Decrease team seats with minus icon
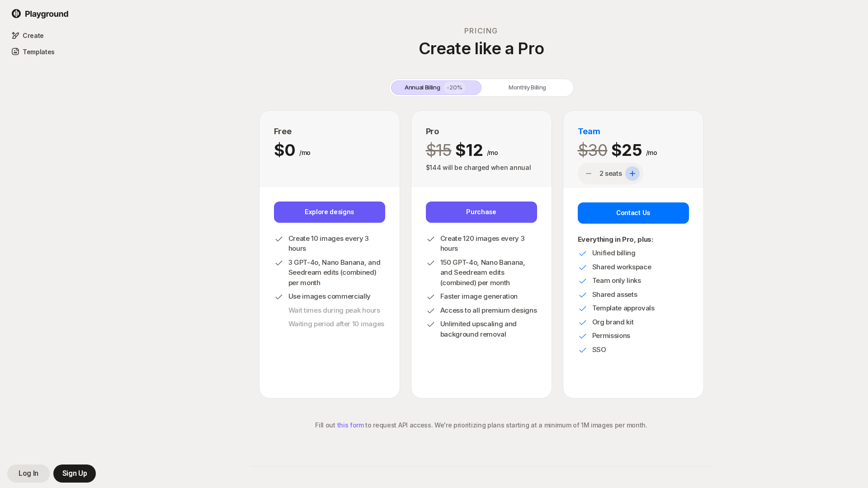This screenshot has width=868, height=488. [589, 174]
